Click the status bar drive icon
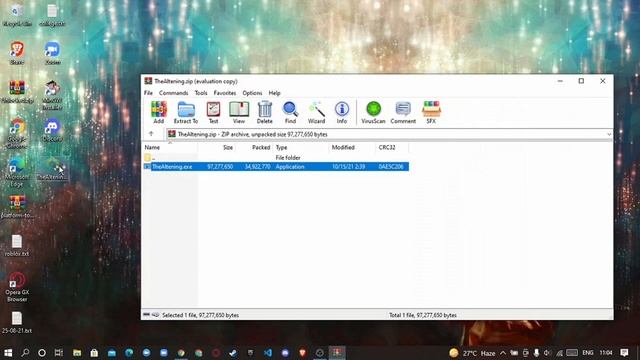The image size is (640, 360). (x=147, y=315)
